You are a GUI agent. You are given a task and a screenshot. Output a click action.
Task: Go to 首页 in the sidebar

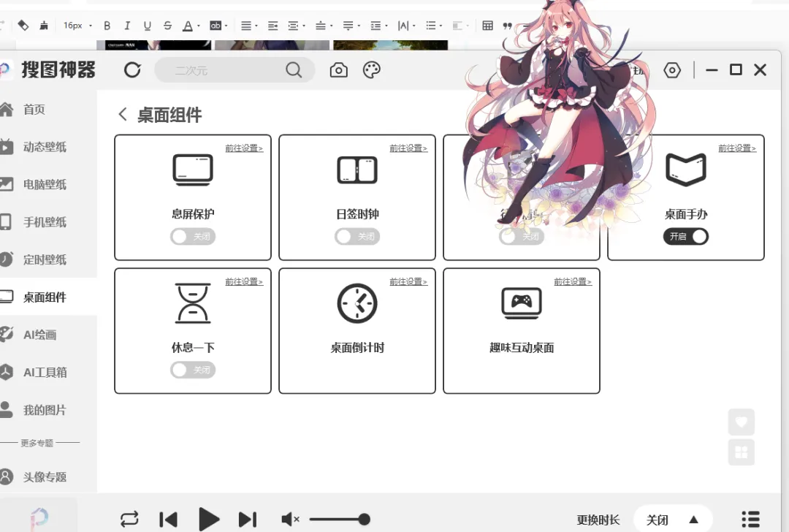tap(34, 109)
